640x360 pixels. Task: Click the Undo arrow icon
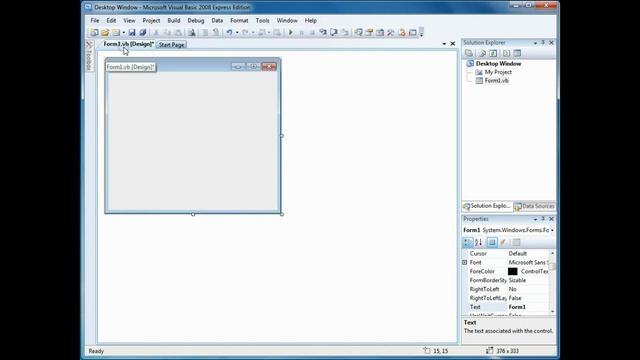[229, 32]
